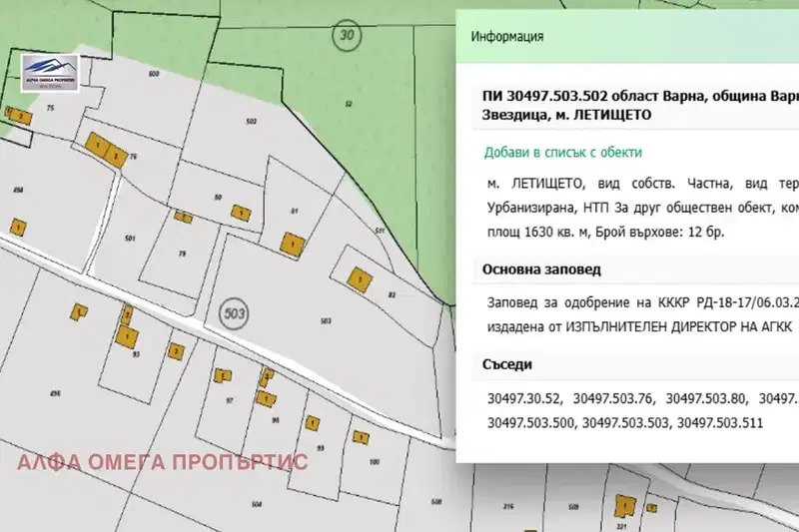Screen dimensions: 799x532
Task: Click the 'Добави в списък с обекти' link
Action: point(562,153)
